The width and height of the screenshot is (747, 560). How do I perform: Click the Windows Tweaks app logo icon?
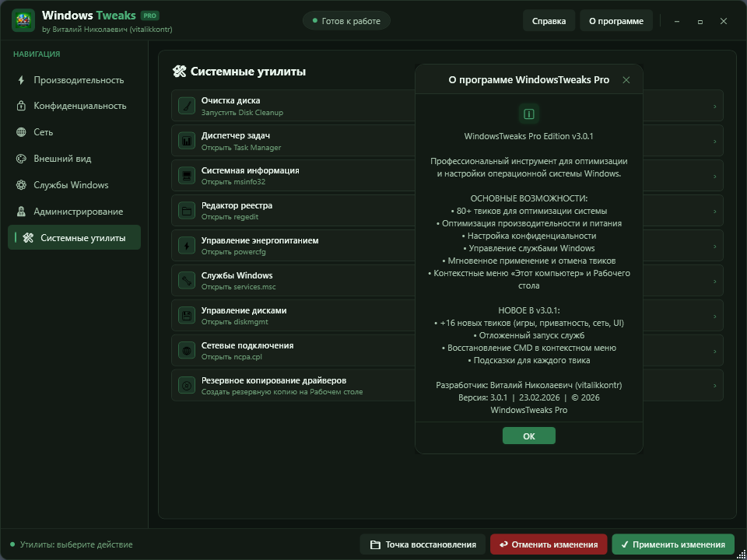click(23, 20)
